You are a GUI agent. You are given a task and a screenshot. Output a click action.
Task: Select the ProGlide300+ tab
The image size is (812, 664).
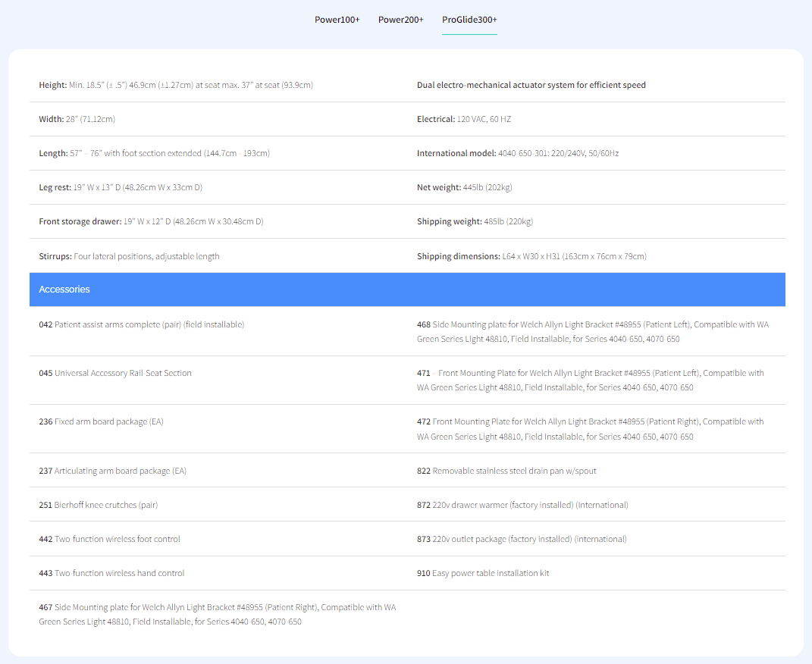coord(469,20)
